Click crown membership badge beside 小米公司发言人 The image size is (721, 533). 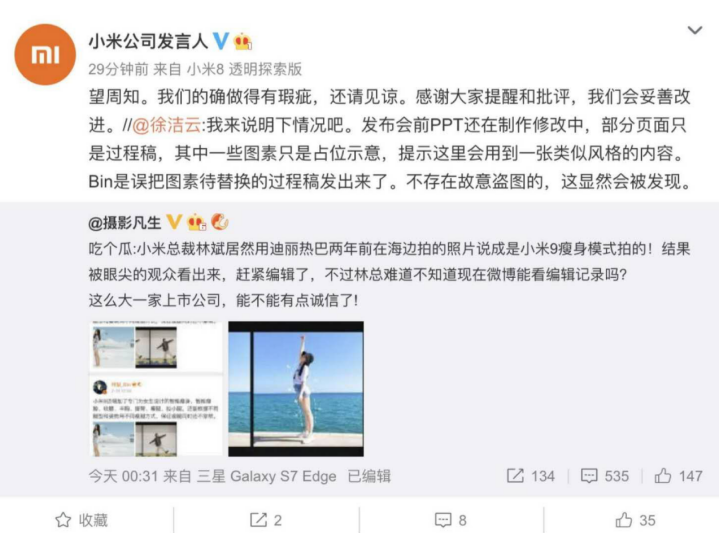pos(242,42)
